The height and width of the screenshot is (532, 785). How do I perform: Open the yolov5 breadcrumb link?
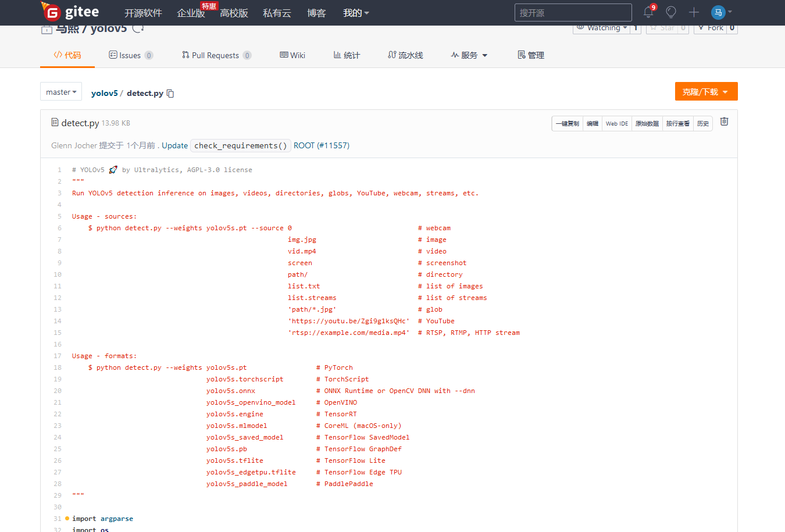coord(104,93)
